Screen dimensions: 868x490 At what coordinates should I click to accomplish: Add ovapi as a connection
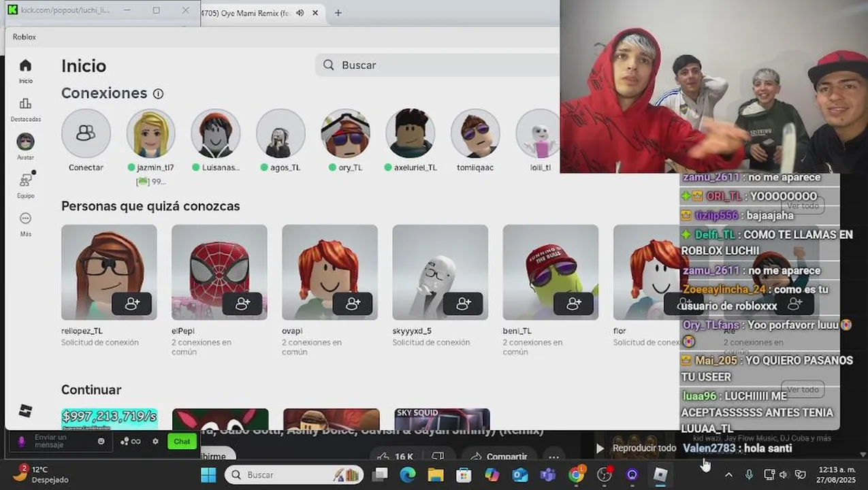pyautogui.click(x=353, y=304)
